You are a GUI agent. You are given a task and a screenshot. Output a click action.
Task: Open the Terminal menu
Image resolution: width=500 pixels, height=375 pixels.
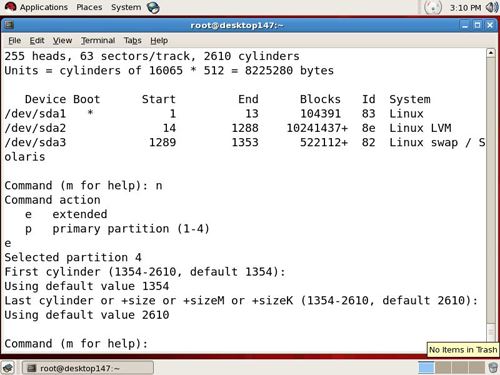pos(98,41)
